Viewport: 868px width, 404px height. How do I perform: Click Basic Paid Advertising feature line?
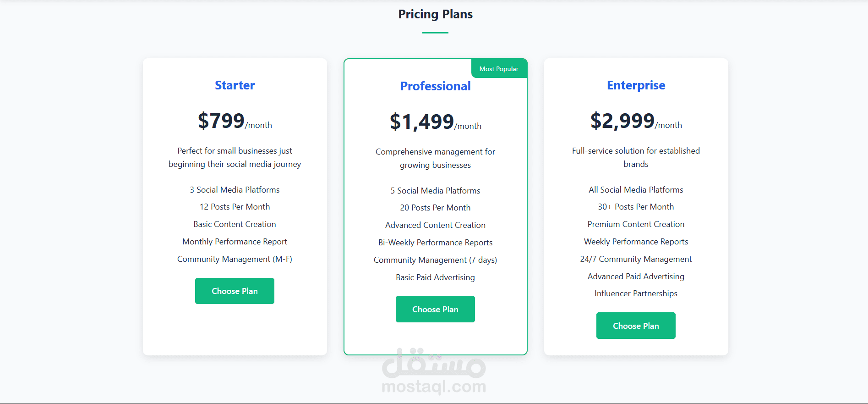[x=435, y=277]
